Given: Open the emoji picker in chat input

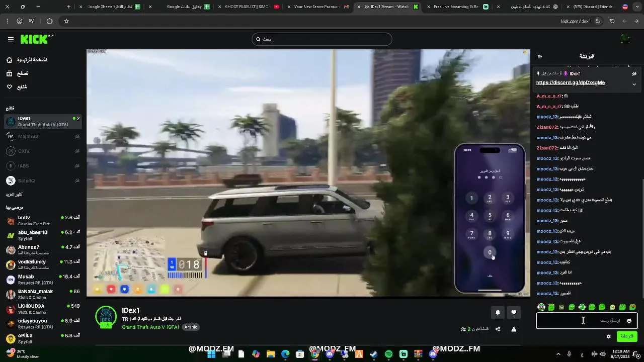Looking at the screenshot, I should (629, 321).
